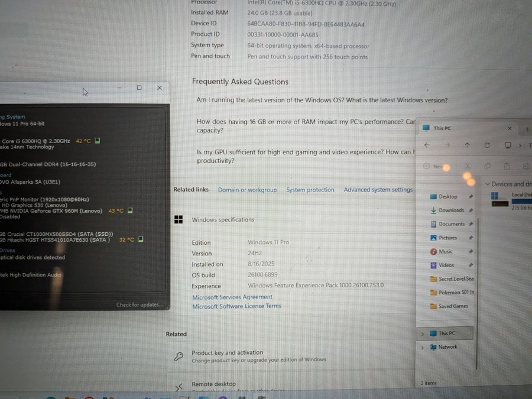Collapse the Devices and drives group
This screenshot has height=399, width=532.
(487, 184)
